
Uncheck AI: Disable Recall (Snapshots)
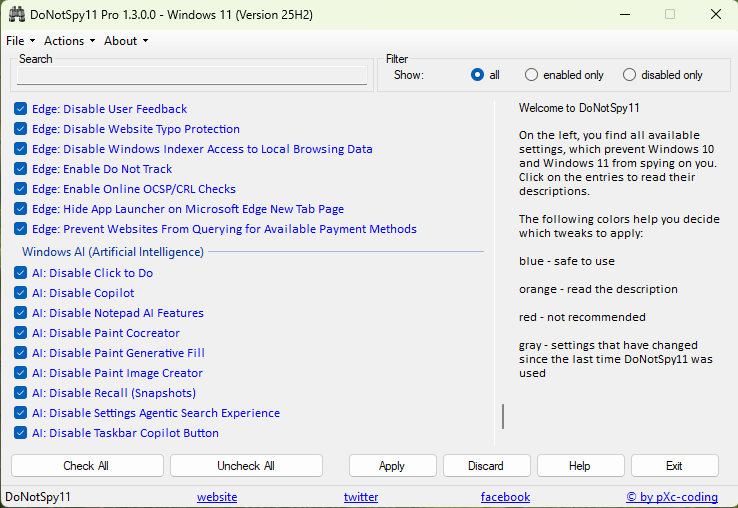pos(20,393)
